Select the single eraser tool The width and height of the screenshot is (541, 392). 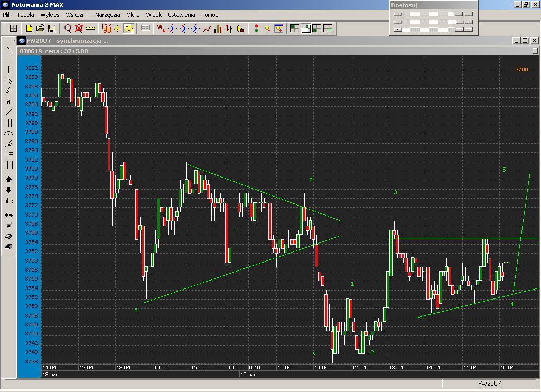[x=8, y=236]
